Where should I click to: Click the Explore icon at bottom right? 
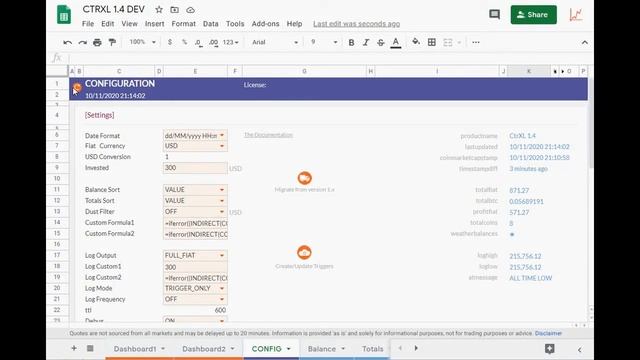coord(549,349)
